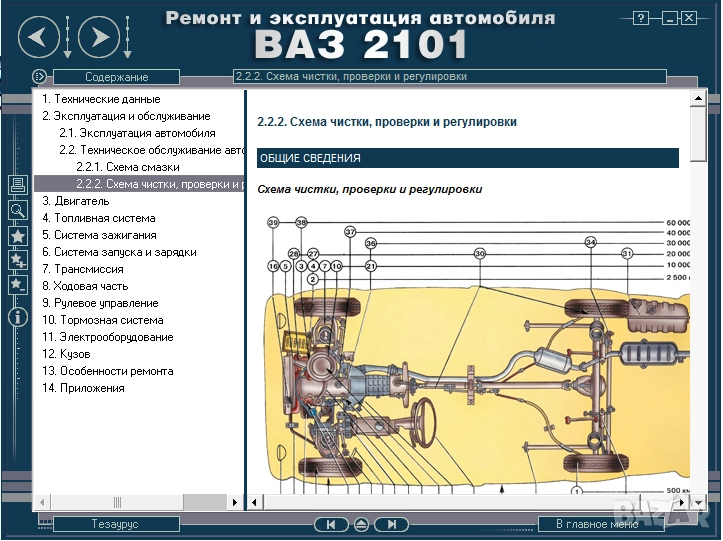Screen dimensions: 723x541
Task: Collapse the Содержание panel via round arrow
Action: [x=39, y=76]
